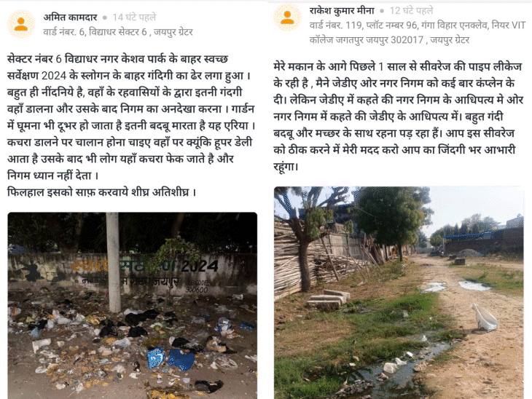Click the white sack on dirt road
Image resolution: width=532 pixels, height=399 pixels.
[x=484, y=318]
